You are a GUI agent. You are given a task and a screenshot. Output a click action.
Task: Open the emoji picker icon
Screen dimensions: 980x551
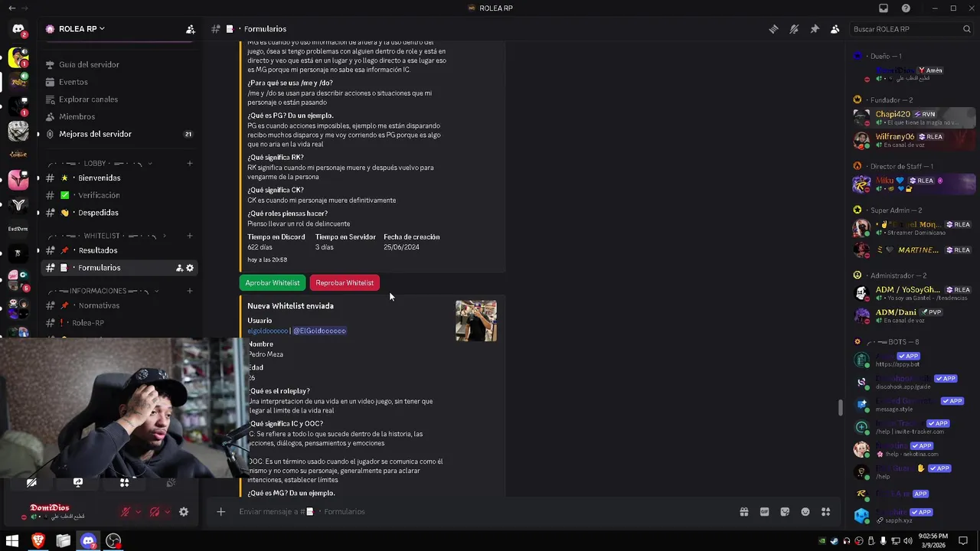pyautogui.click(x=805, y=512)
